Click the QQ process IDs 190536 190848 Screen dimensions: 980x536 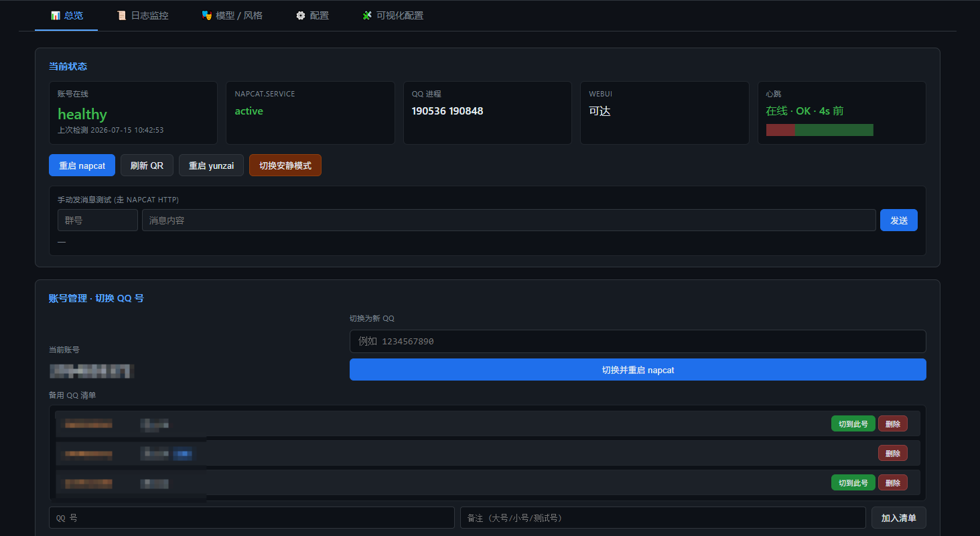point(447,111)
